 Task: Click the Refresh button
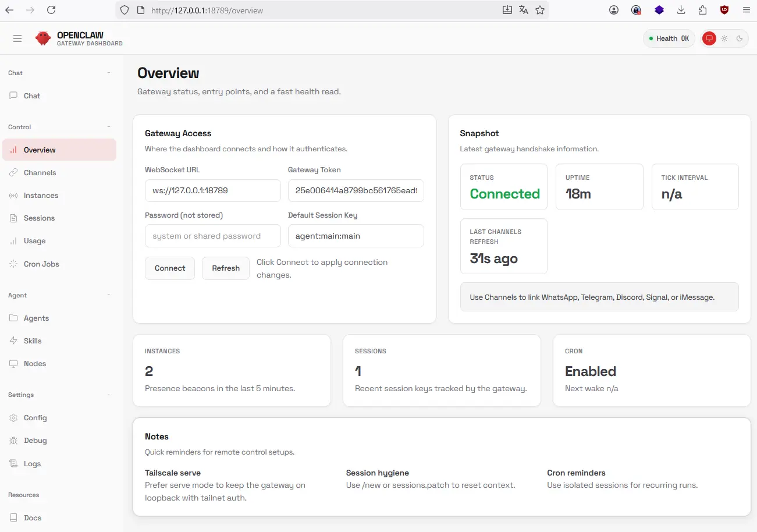(226, 268)
